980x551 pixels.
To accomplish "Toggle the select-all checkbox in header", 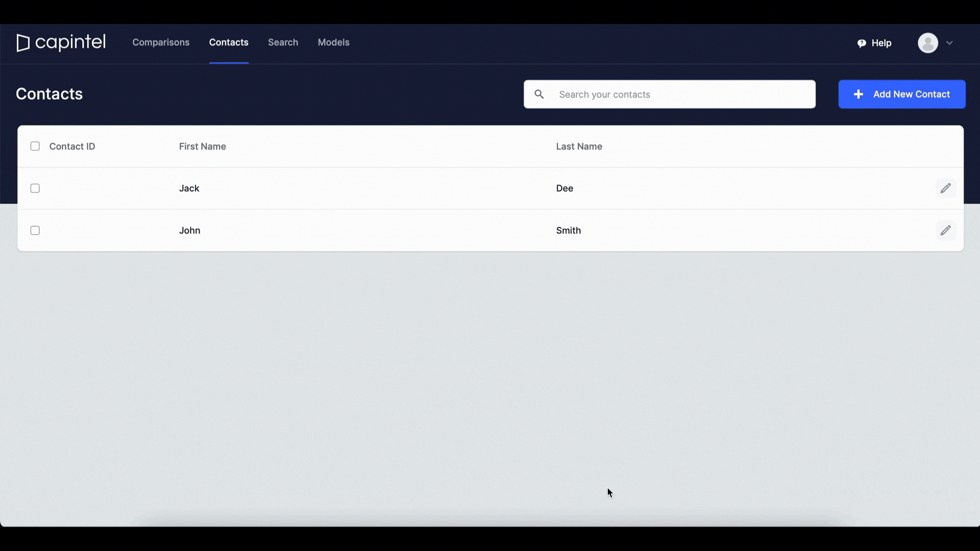I will (35, 146).
